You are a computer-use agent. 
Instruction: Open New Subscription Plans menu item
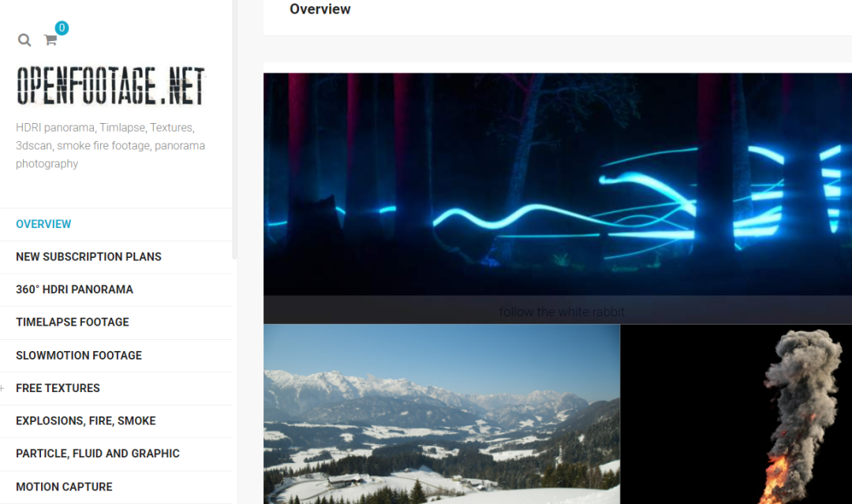(x=88, y=257)
